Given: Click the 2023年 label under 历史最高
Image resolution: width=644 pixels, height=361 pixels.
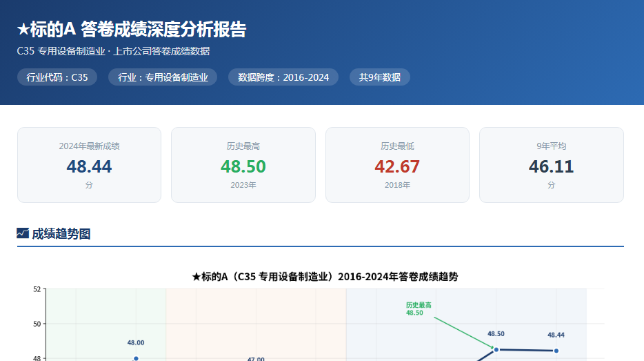Looking at the screenshot, I should 243,185.
